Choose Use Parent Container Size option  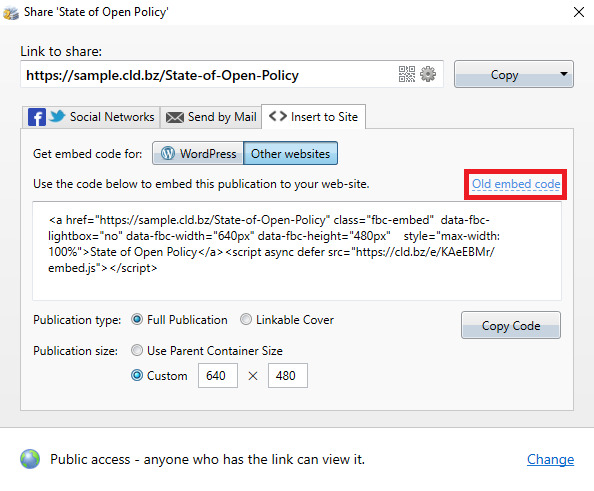point(137,350)
